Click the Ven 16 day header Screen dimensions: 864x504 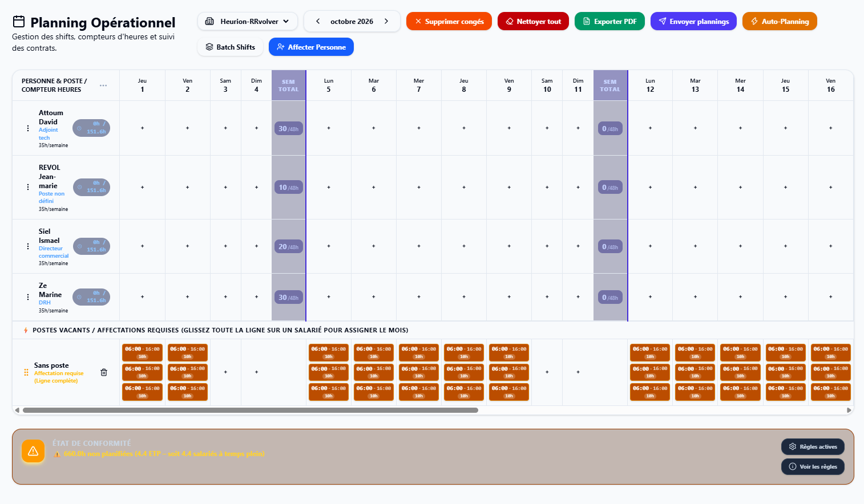pos(830,86)
